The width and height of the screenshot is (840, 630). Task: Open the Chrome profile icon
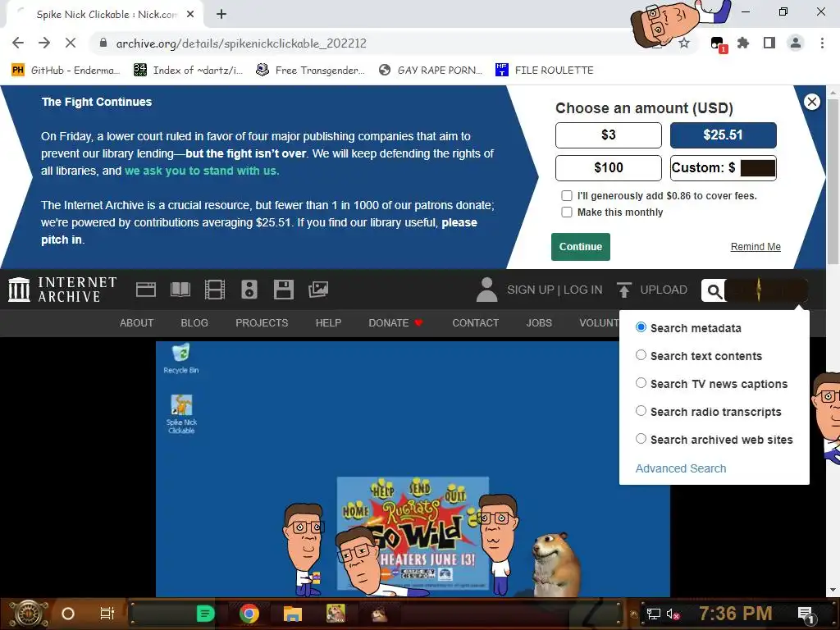(796, 43)
